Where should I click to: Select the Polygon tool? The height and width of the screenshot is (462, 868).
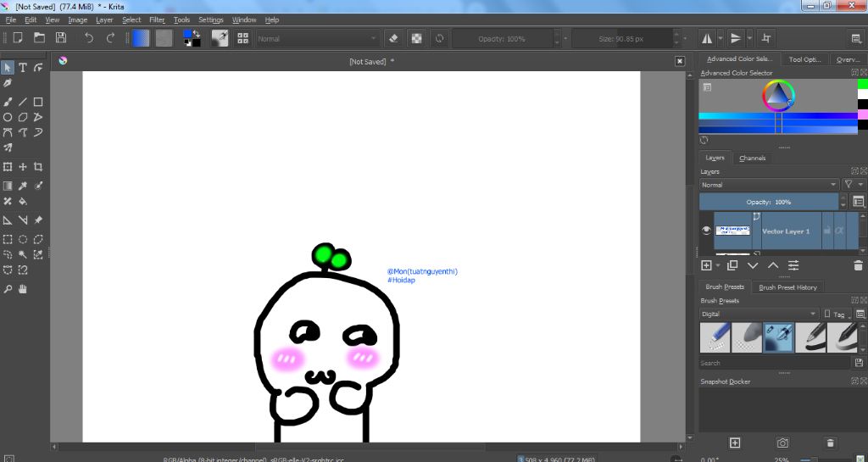[x=23, y=117]
